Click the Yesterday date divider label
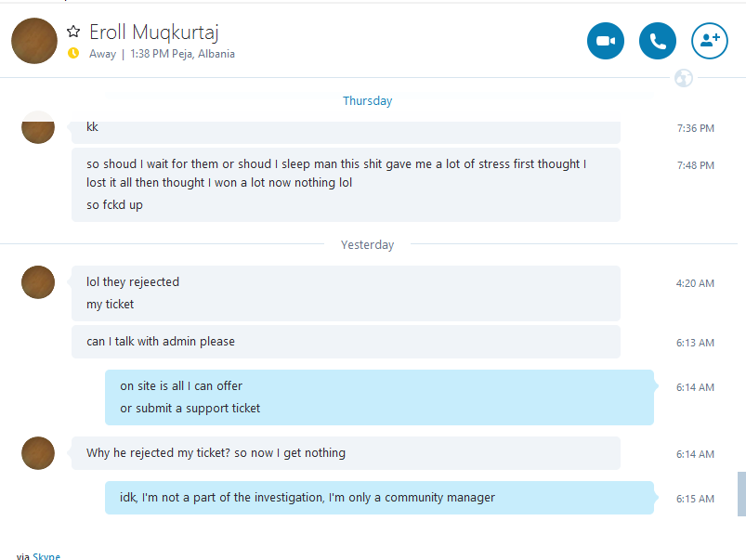Screen dimensions: 746x560 point(367,244)
